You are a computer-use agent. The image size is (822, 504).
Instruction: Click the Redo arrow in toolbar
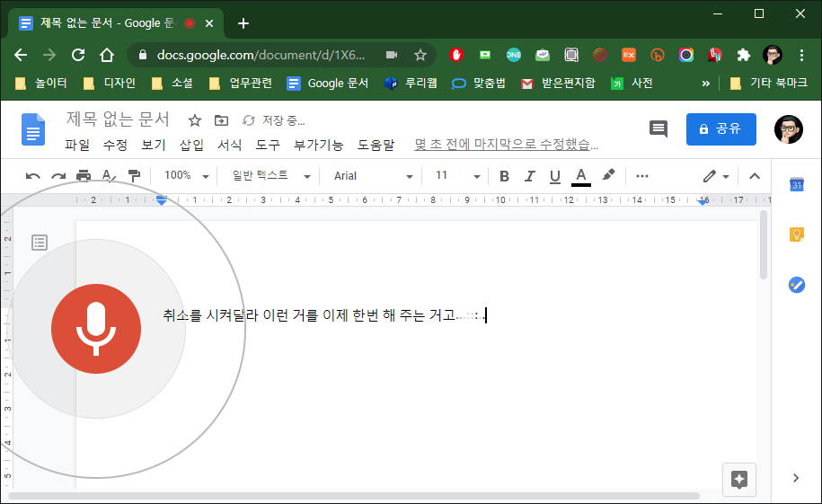[58, 176]
